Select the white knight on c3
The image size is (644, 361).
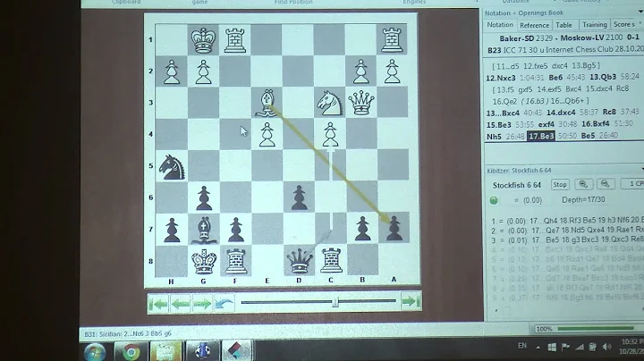pos(330,102)
